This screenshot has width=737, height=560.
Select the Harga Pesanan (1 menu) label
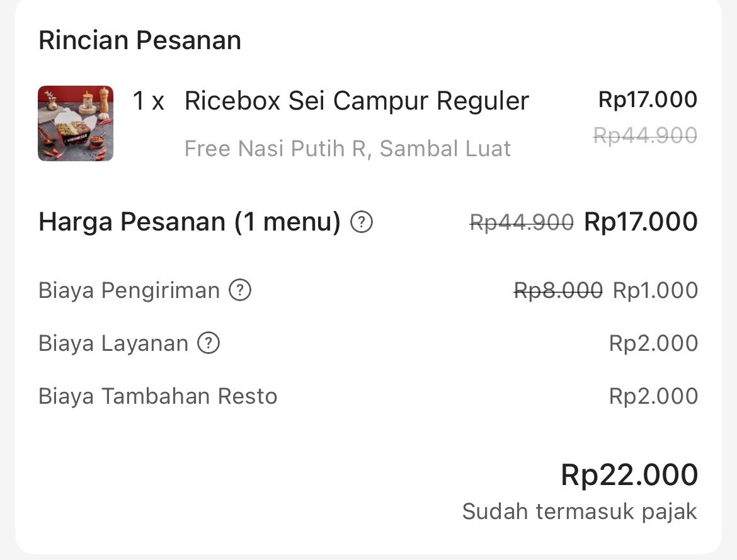(x=190, y=222)
